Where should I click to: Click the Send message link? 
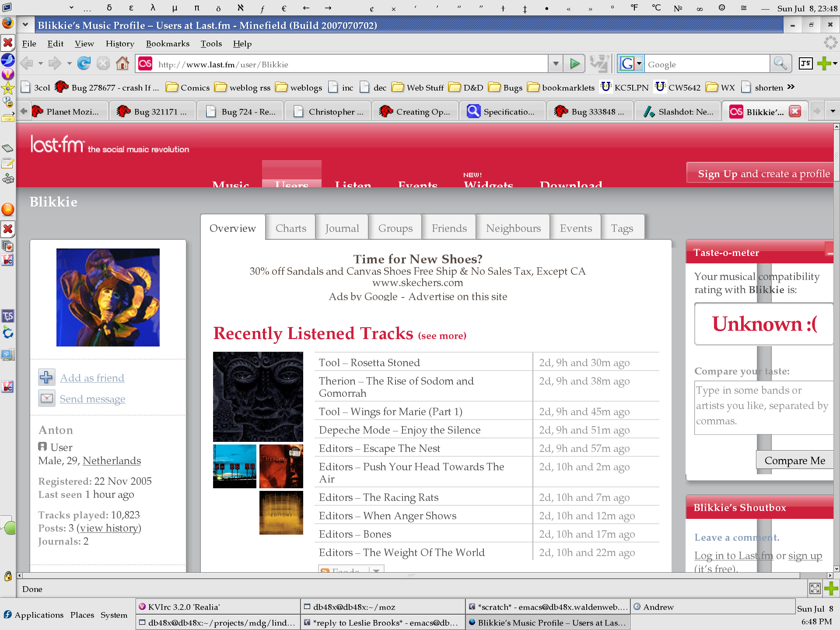coord(92,399)
